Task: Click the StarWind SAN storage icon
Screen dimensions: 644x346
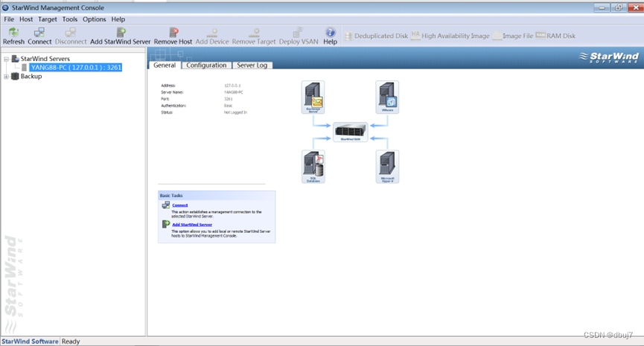Action: click(x=351, y=132)
